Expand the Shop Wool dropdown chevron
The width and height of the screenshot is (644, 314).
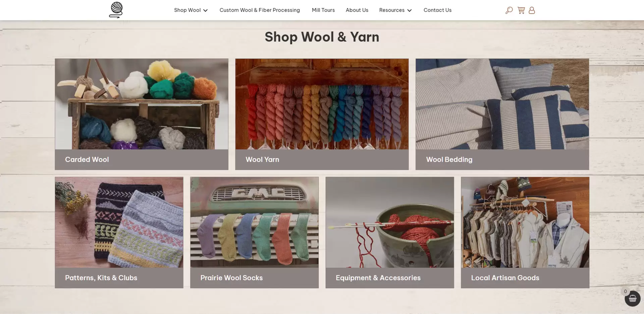(205, 10)
